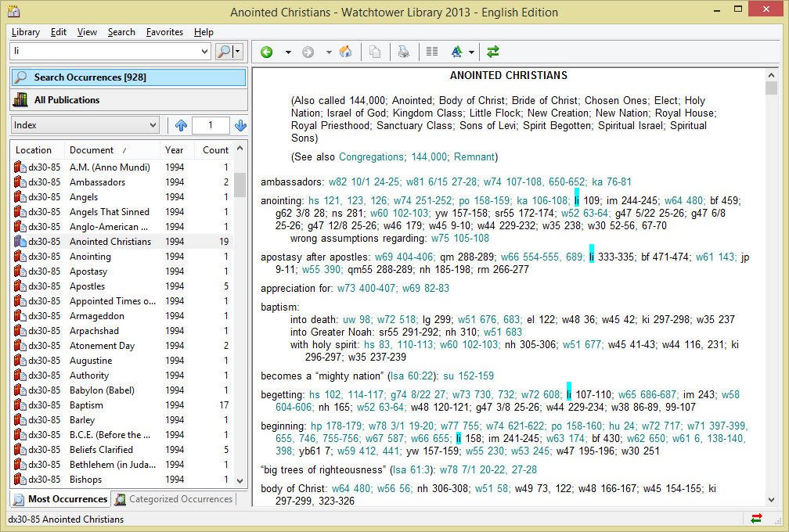Jump to previous occurrence with blue up arrow
Viewport: 789px width, 532px height.
(181, 125)
